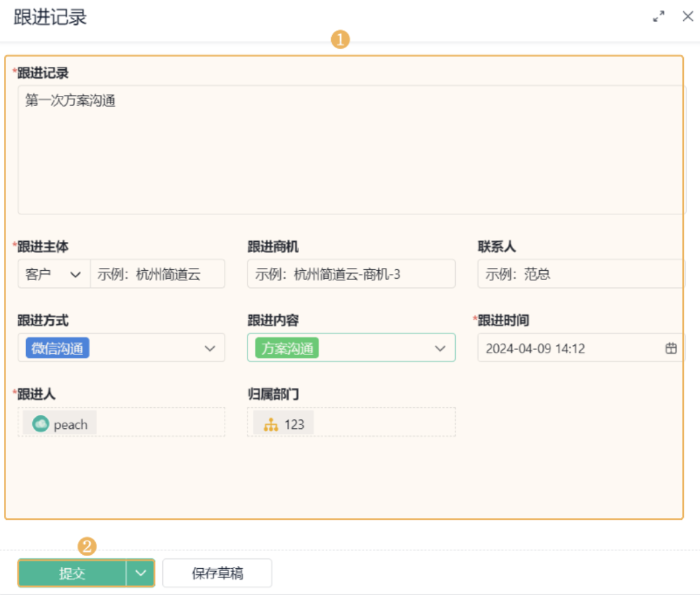Click the orange step marker 2

click(x=88, y=546)
